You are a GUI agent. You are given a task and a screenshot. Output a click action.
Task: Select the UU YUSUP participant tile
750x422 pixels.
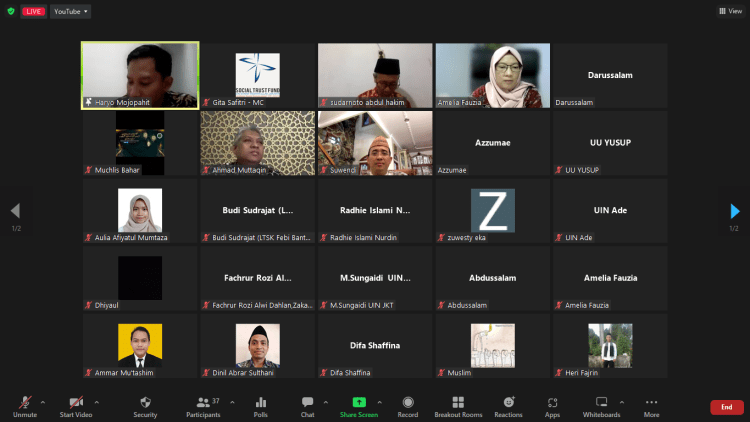pos(610,143)
